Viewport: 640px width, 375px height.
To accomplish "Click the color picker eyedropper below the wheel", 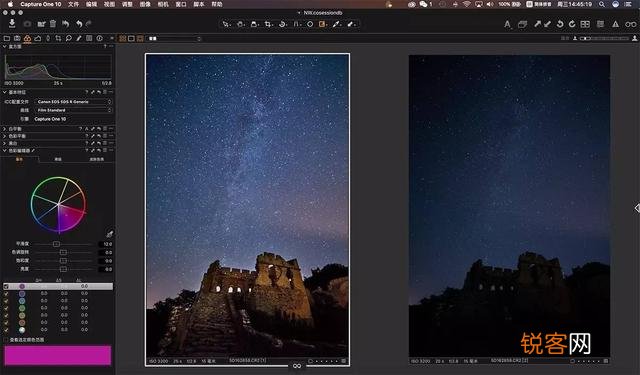I will coord(110,233).
